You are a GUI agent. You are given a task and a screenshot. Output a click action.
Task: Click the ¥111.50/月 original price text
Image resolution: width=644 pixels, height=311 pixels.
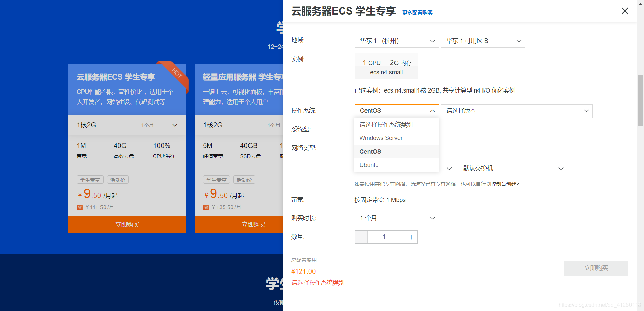[x=100, y=207]
